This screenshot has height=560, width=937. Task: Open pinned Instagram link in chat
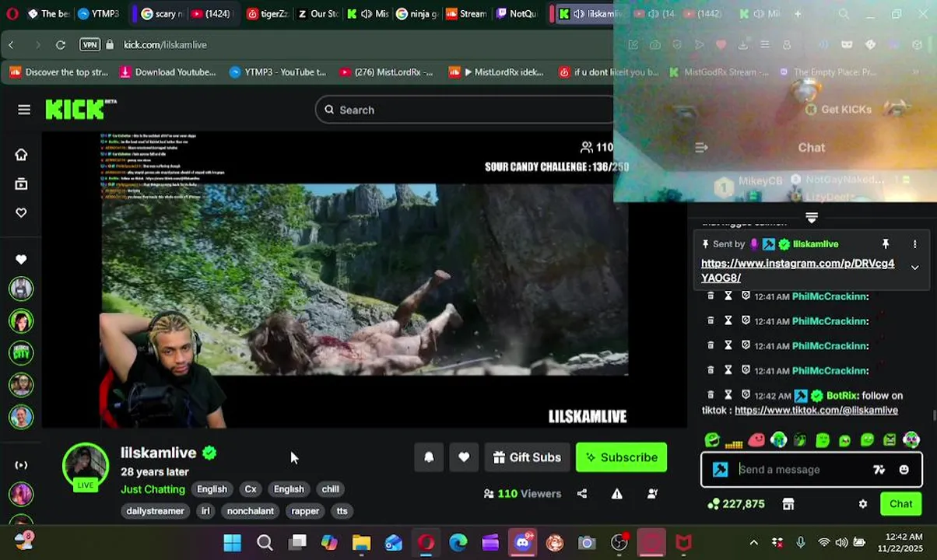(x=798, y=271)
